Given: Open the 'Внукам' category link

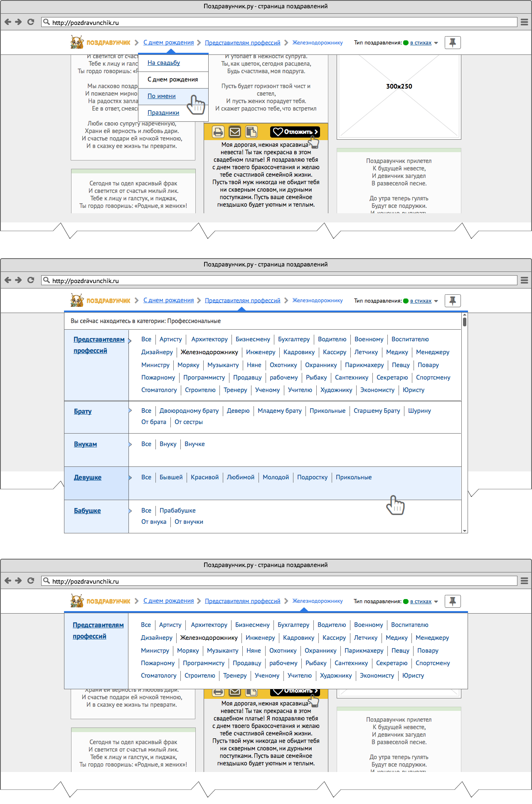Looking at the screenshot, I should pyautogui.click(x=86, y=444).
